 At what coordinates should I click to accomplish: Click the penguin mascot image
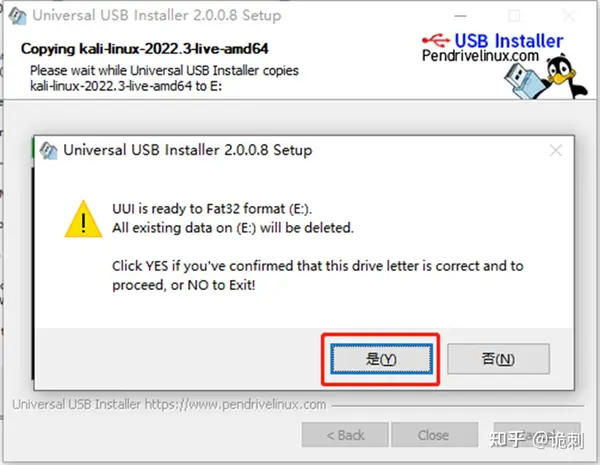tap(566, 76)
